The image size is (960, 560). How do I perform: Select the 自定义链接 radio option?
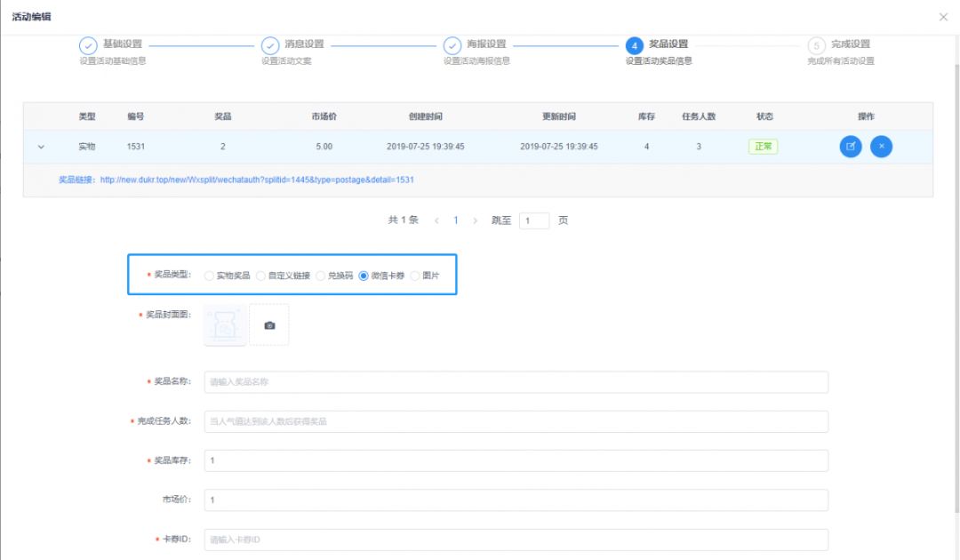click(x=260, y=276)
